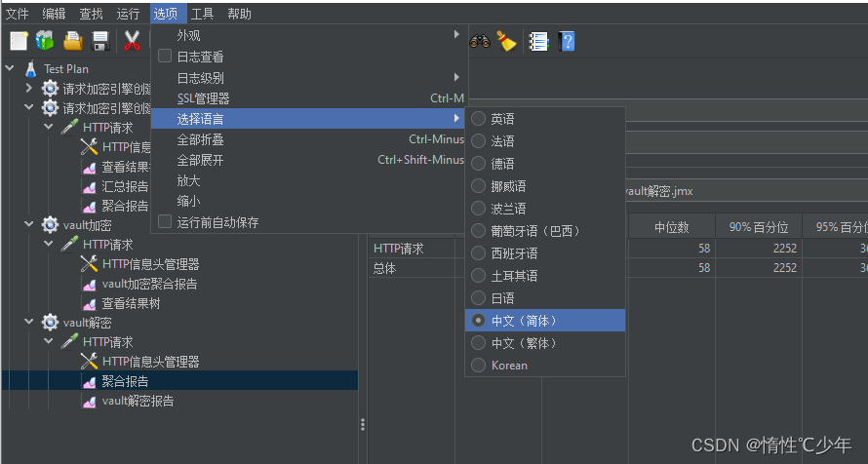Select the 波兰语 language option

545,208
